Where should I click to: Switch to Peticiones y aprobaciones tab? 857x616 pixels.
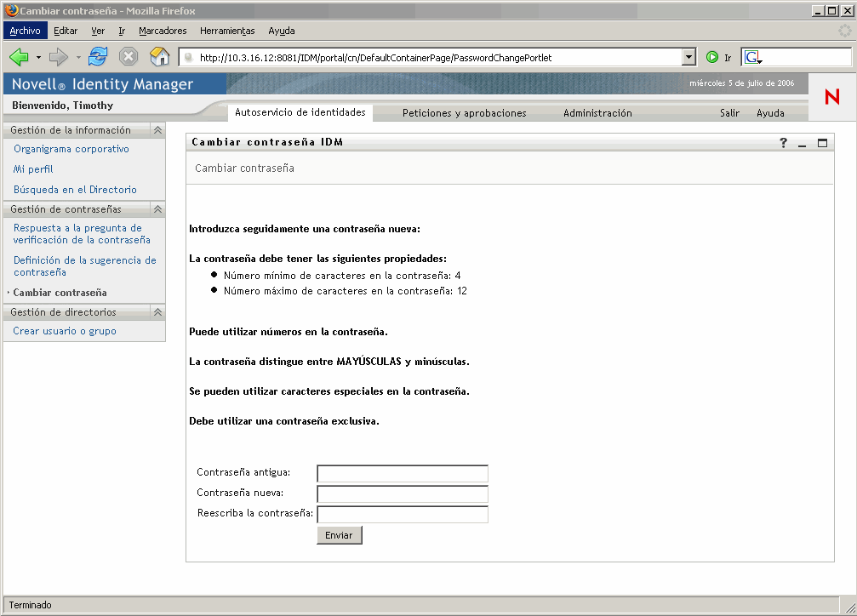[464, 112]
